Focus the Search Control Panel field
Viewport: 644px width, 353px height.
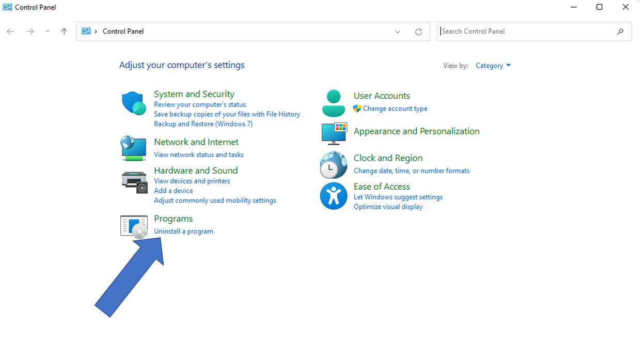coord(527,32)
